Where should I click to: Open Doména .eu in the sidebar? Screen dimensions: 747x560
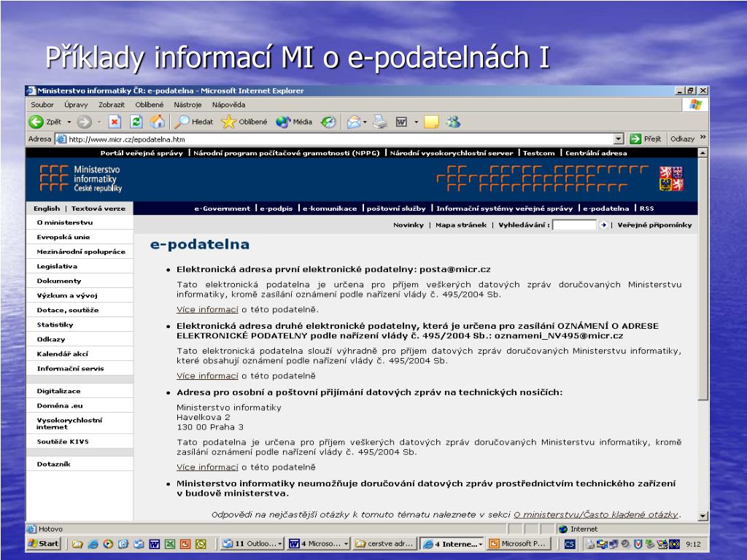coord(60,405)
